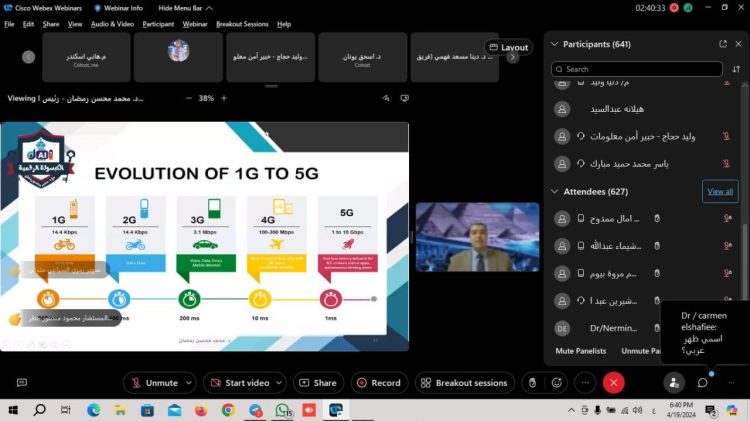This screenshot has height=421, width=750.
Task: Click the chat notification from Dr / carmen
Action: click(x=705, y=333)
